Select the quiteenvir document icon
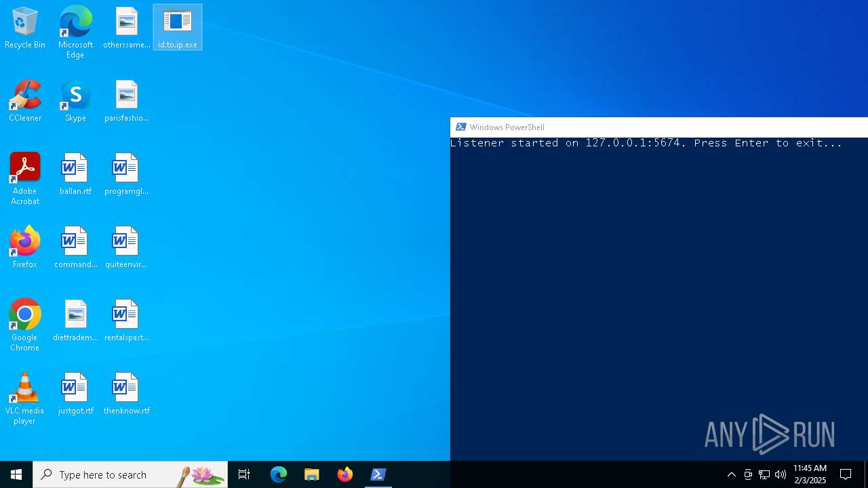868x488 pixels. (127, 247)
